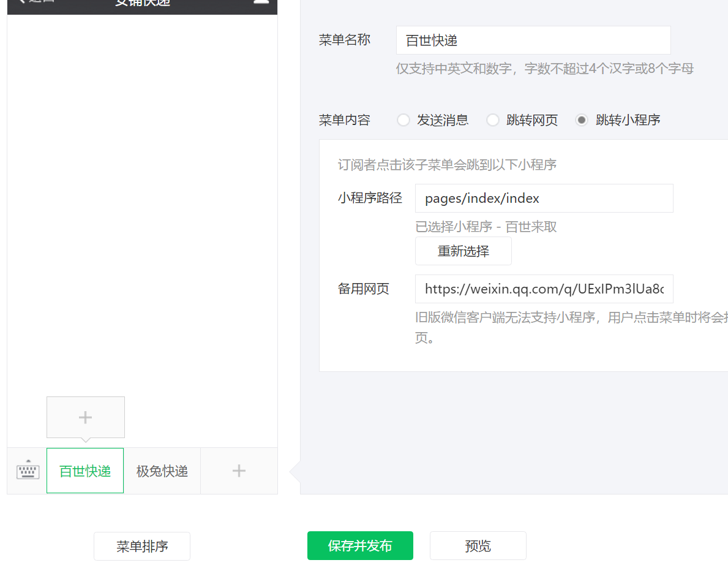Image resolution: width=728 pixels, height=587 pixels.
Task: Focus the 备用网页 URL field
Action: 544,289
